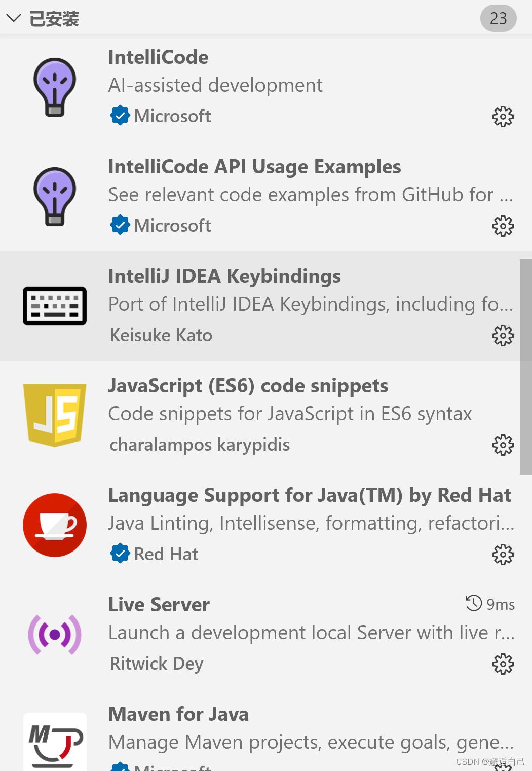
Task: Click verified badge on IntelliCode API Usage Examples
Action: point(120,225)
